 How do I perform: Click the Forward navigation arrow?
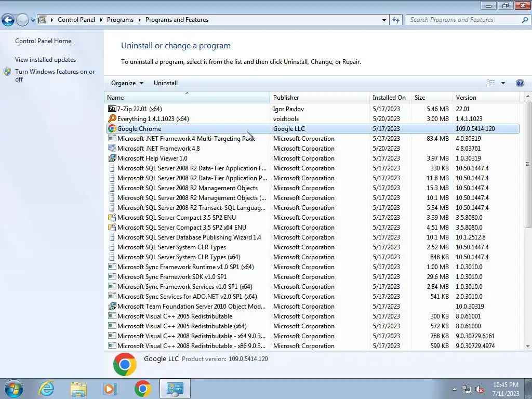[x=22, y=20]
